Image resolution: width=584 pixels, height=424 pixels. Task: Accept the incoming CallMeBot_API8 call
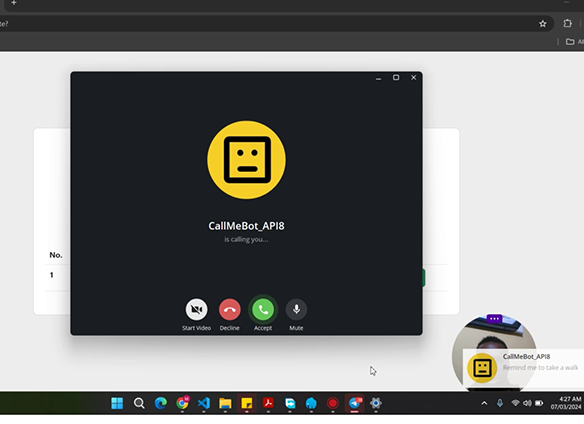[x=263, y=309]
